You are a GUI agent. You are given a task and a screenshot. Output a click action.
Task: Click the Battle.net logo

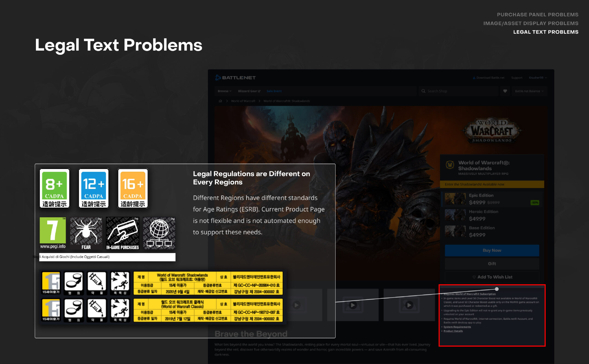point(235,78)
